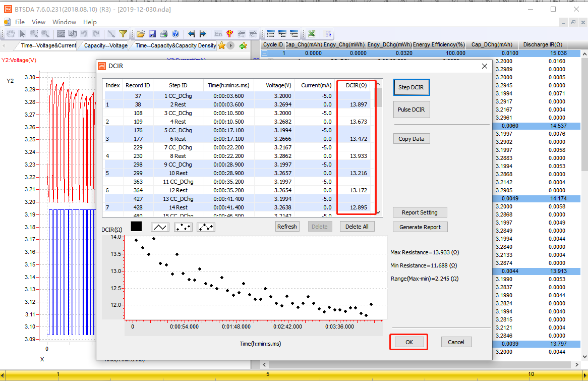This screenshot has height=381, width=588.
Task: Click DCIR table scrollbar up arrow
Action: 378,84
